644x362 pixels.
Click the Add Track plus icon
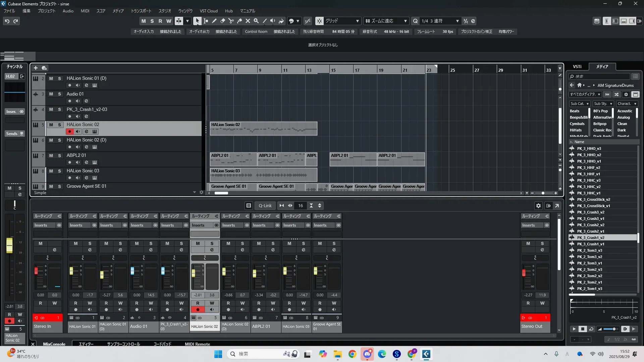36,68
